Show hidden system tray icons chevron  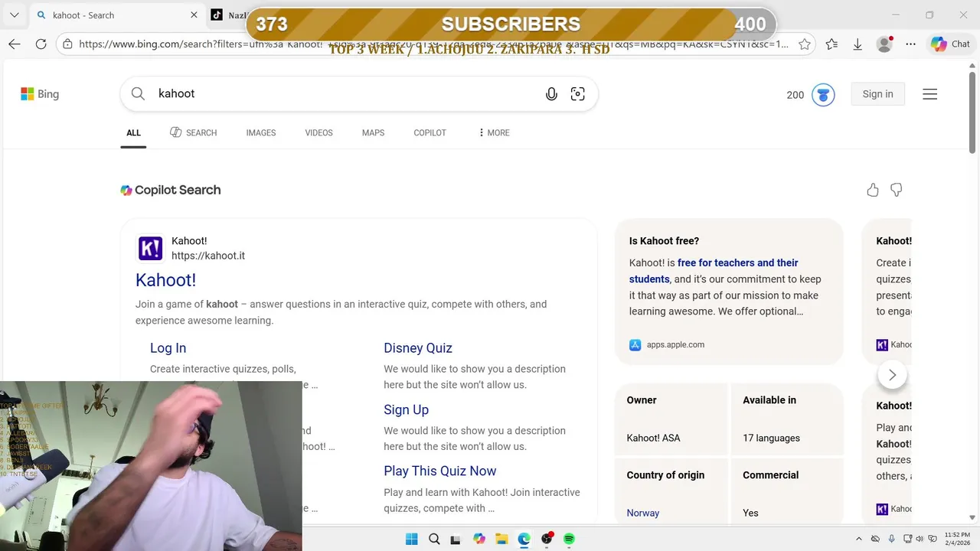[858, 539]
